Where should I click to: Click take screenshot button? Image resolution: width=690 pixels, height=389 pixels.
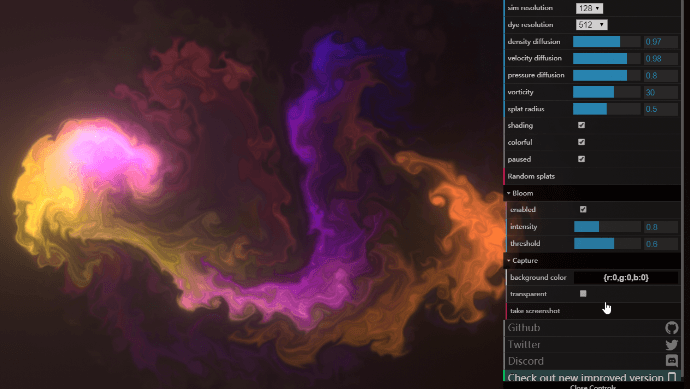(x=594, y=311)
